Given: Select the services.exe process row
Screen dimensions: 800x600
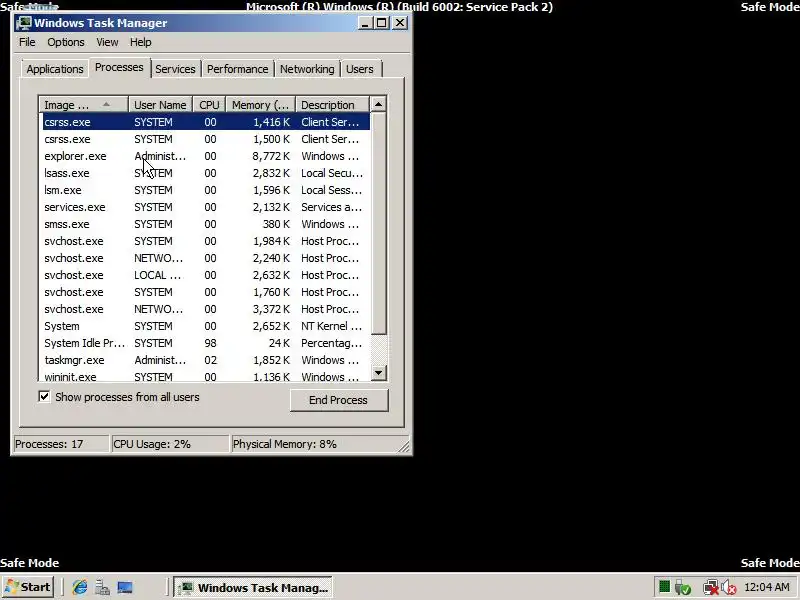Looking at the screenshot, I should (x=206, y=207).
